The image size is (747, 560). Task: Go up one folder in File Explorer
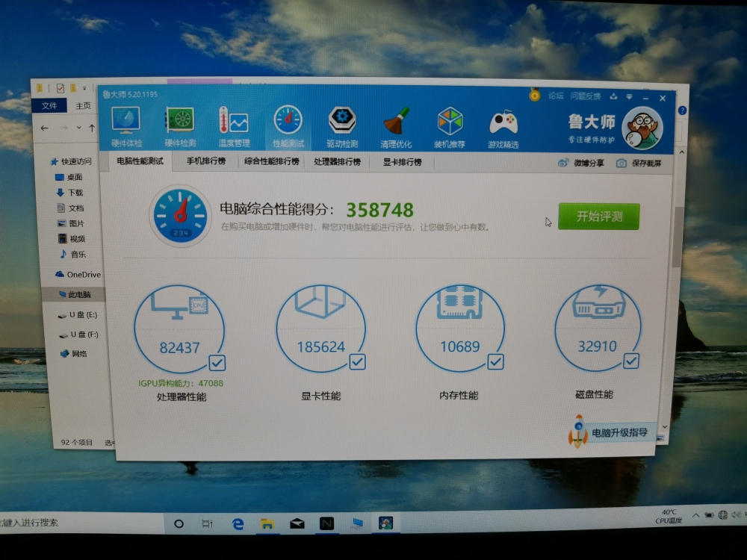point(91,128)
